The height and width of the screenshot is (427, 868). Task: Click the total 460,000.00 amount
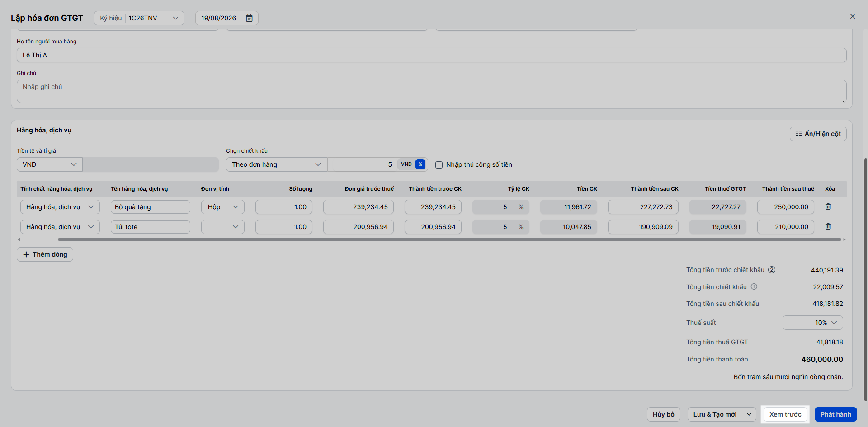(822, 359)
